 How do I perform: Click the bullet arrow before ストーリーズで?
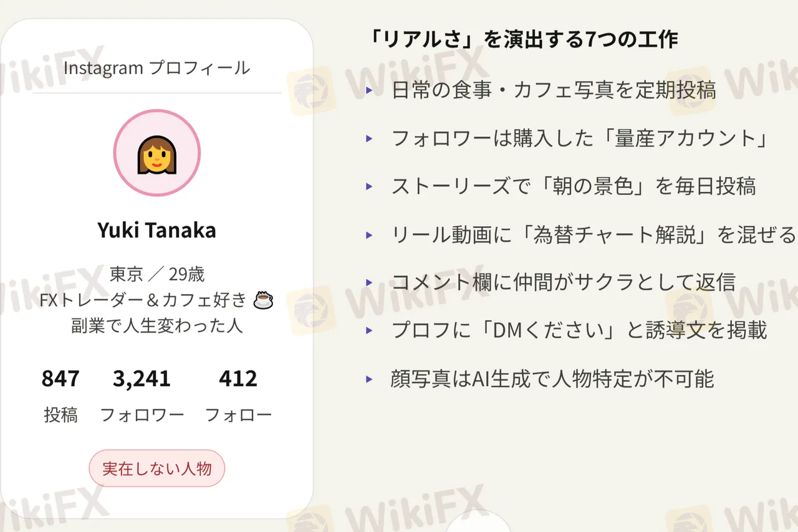(369, 186)
